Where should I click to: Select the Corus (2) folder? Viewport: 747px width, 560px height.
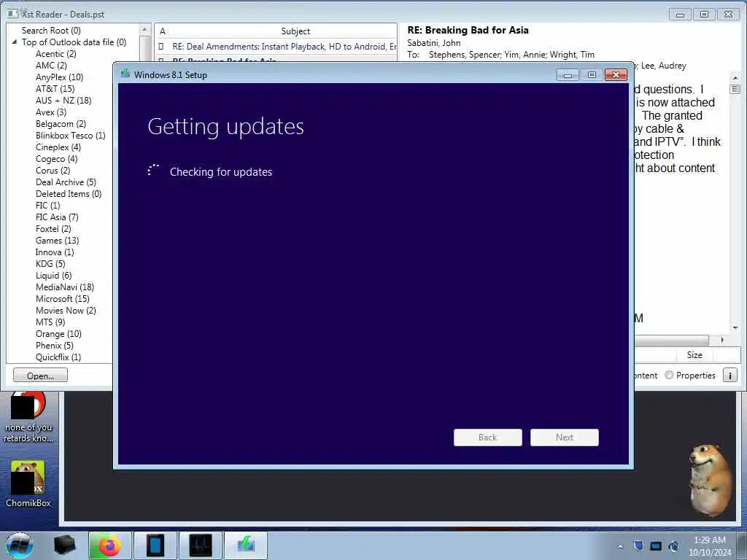coord(53,171)
